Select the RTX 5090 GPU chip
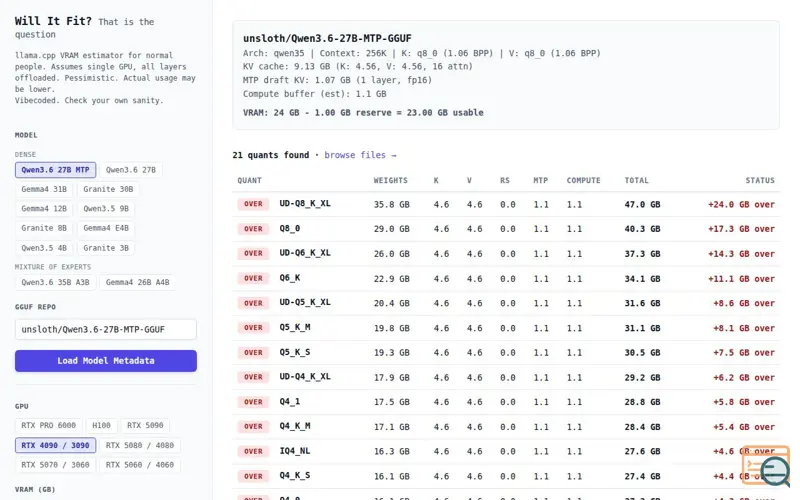This screenshot has width=800, height=500. (x=145, y=426)
